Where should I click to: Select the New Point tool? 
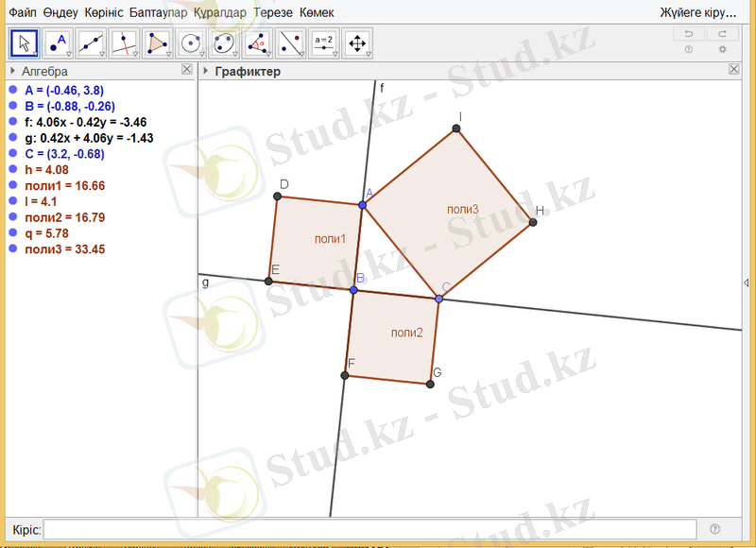pos(59,43)
